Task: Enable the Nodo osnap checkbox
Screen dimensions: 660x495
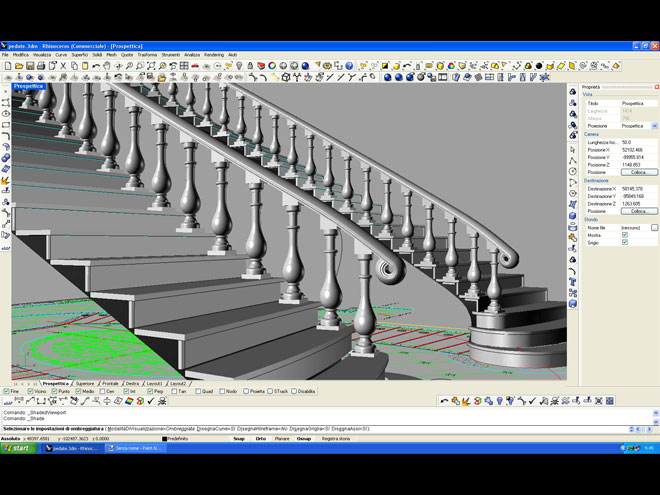Action: tap(222, 391)
